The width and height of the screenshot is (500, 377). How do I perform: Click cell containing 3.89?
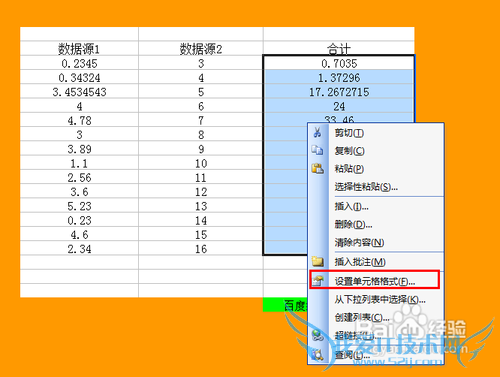coord(79,149)
